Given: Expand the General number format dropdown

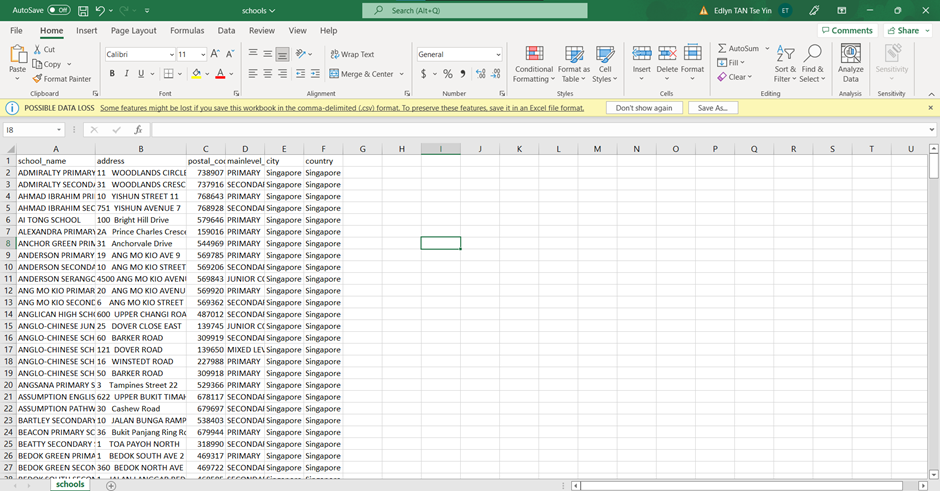Looking at the screenshot, I should click(497, 54).
